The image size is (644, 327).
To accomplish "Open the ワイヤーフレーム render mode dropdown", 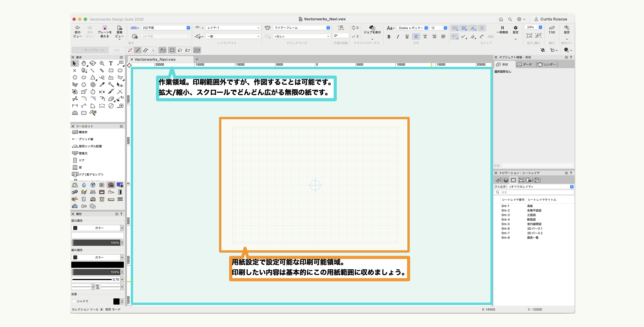I will (301, 28).
